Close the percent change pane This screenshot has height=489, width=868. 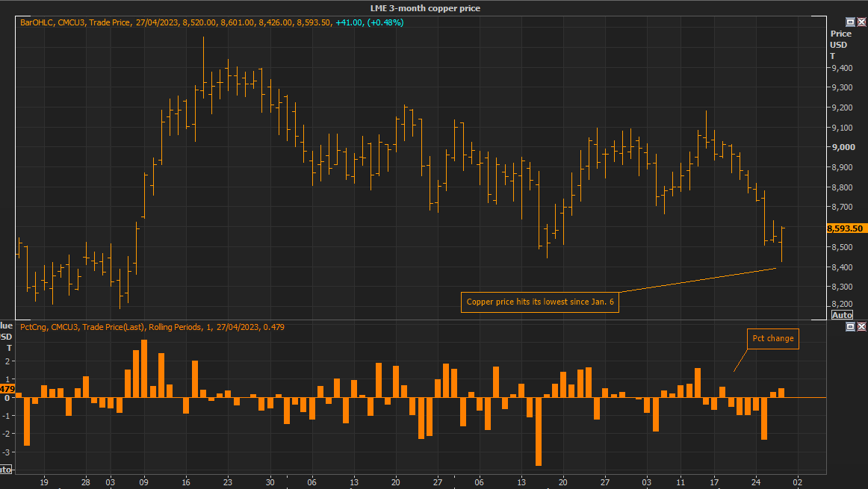[861, 327]
